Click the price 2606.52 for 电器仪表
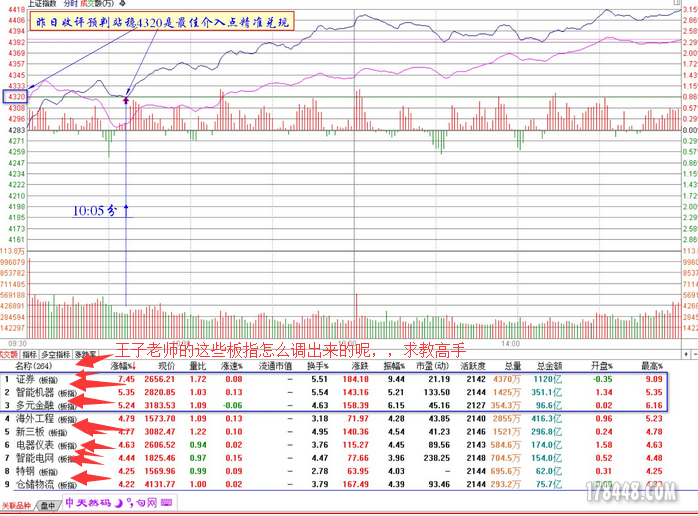698x516 pixels. (x=159, y=445)
